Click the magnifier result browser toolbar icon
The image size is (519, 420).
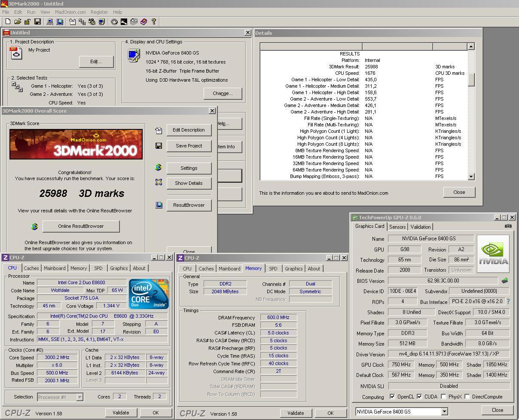click(x=60, y=21)
